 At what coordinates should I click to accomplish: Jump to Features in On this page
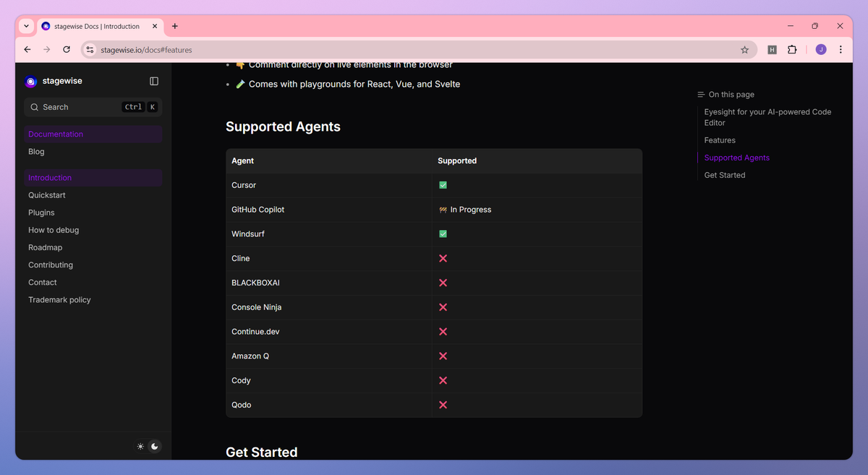[720, 140]
